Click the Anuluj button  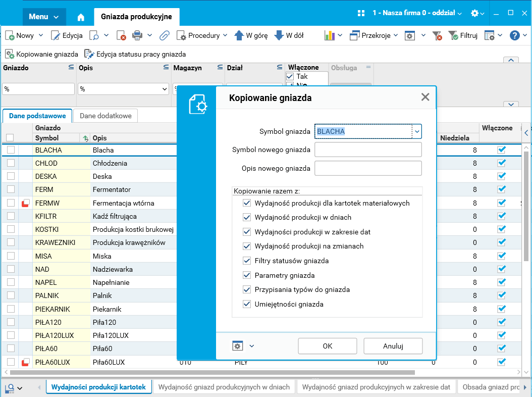(x=393, y=346)
